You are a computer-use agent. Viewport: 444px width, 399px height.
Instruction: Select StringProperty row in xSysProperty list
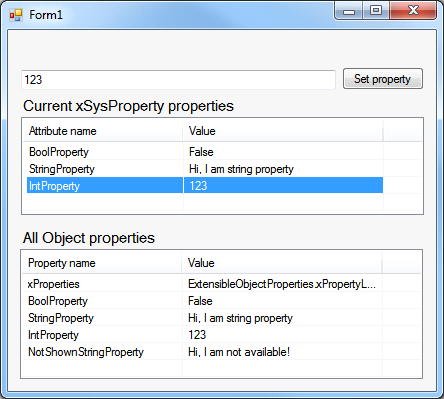(x=205, y=169)
